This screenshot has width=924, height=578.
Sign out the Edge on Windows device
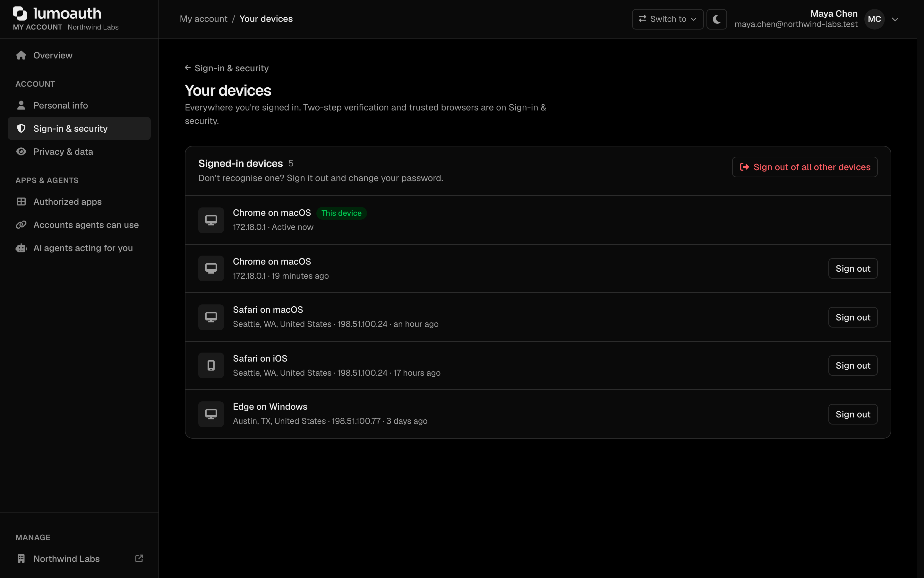pyautogui.click(x=853, y=414)
